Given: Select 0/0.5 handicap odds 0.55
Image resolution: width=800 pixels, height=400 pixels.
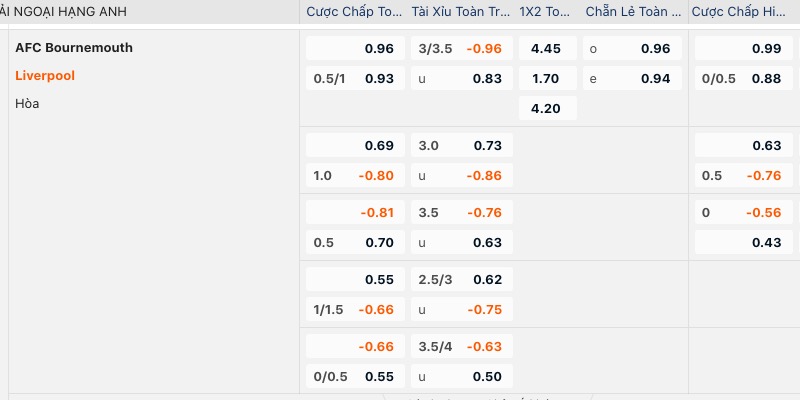Looking at the screenshot, I should [x=355, y=377].
